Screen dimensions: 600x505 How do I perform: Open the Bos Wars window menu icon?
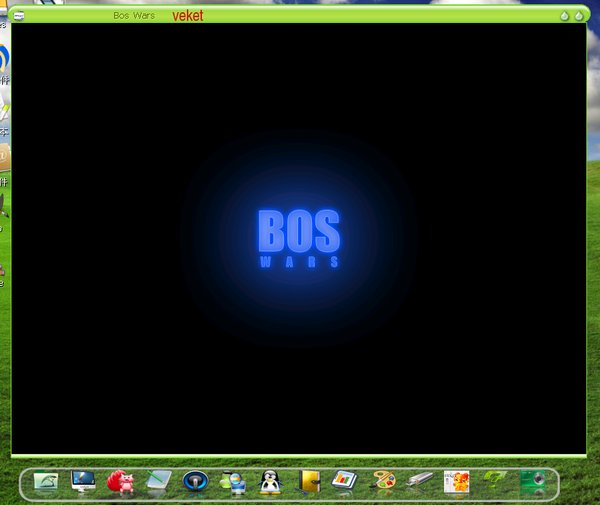pyautogui.click(x=19, y=16)
